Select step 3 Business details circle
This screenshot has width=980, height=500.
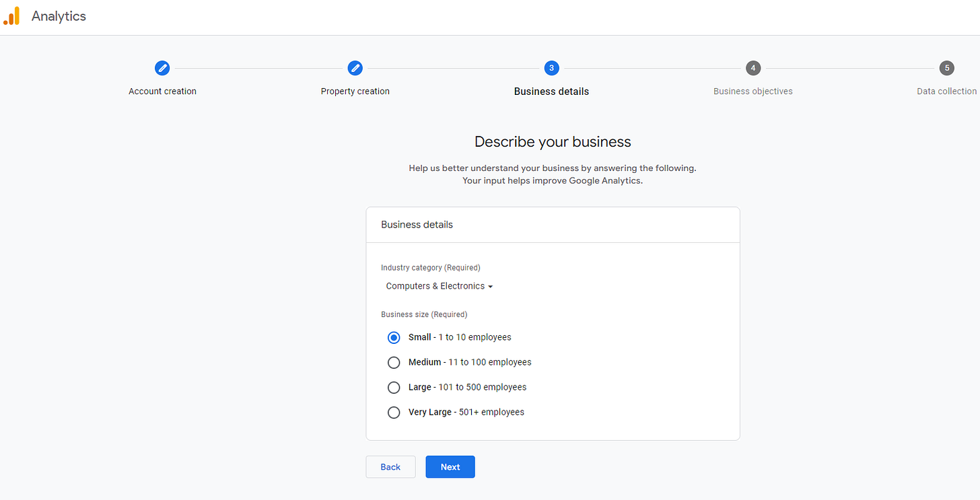coord(551,68)
